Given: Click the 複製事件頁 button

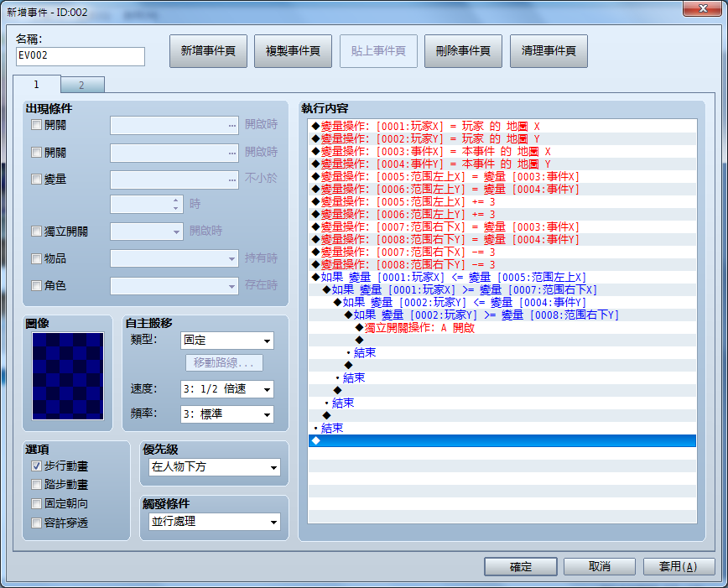Looking at the screenshot, I should (293, 51).
